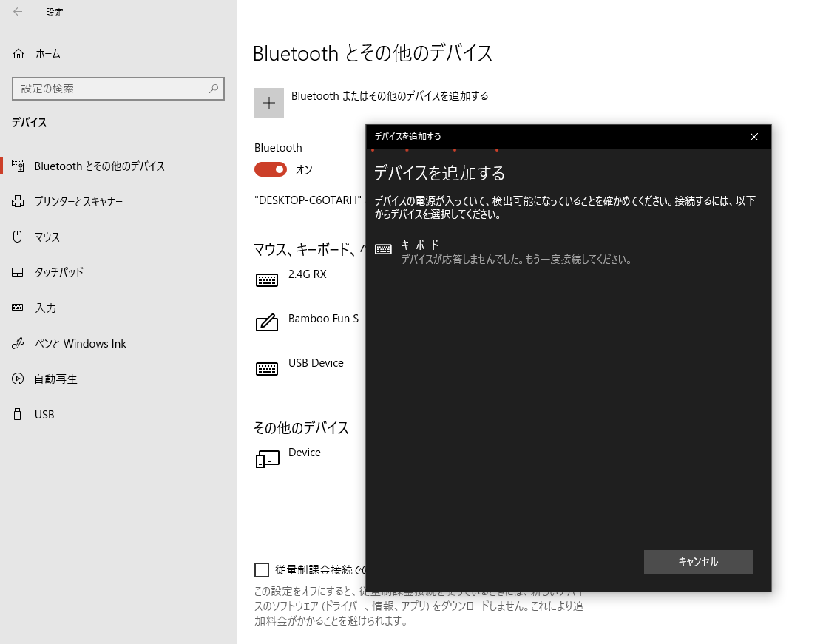Select the Bamboo Fun S pen icon

(267, 322)
